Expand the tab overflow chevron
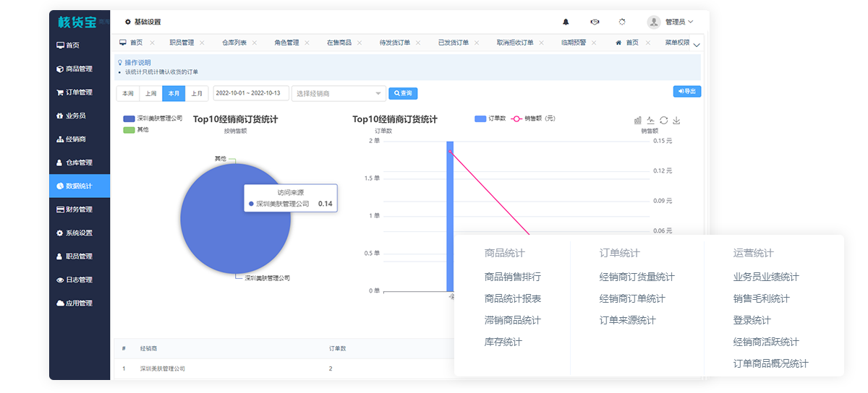Viewport: 868px width, 393px height. click(x=696, y=45)
